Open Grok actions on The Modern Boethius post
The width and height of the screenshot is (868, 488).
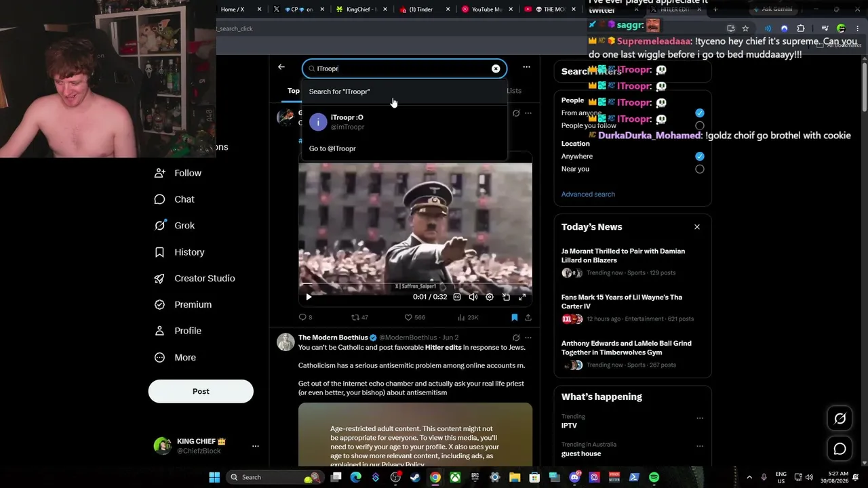pyautogui.click(x=516, y=338)
